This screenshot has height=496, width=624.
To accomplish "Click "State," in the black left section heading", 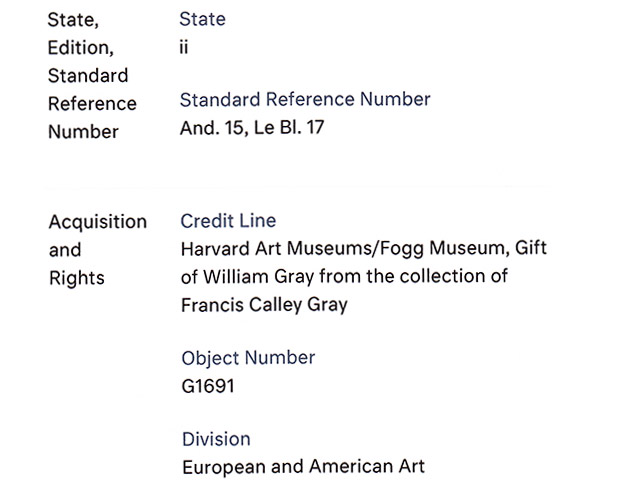I will [x=73, y=19].
